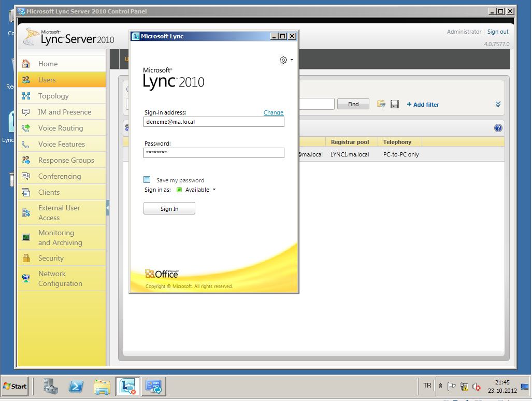Switch to Lync Control Panel taskbar button
The image size is (532, 401).
154,386
